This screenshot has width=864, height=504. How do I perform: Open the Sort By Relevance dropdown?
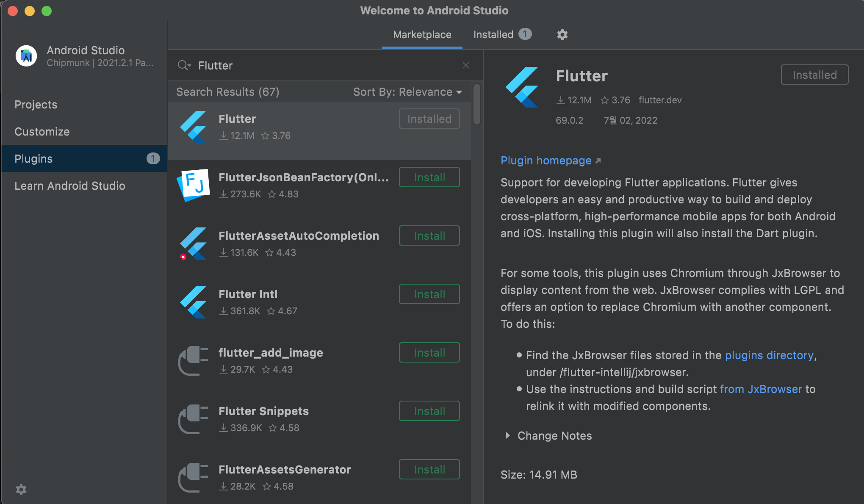[x=407, y=92]
